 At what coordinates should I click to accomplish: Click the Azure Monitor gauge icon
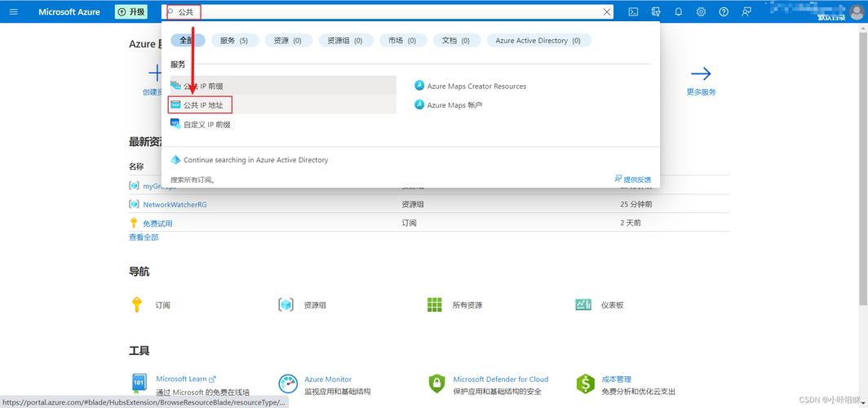[x=288, y=384]
